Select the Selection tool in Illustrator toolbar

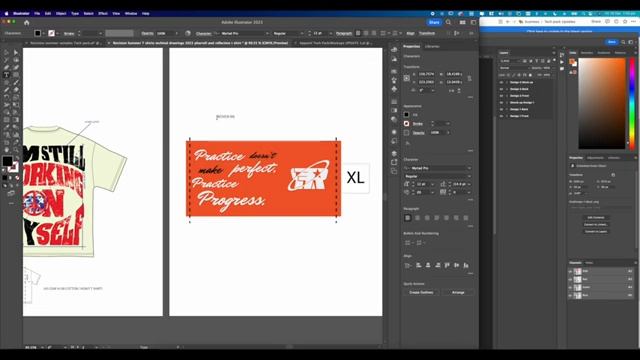(7, 52)
